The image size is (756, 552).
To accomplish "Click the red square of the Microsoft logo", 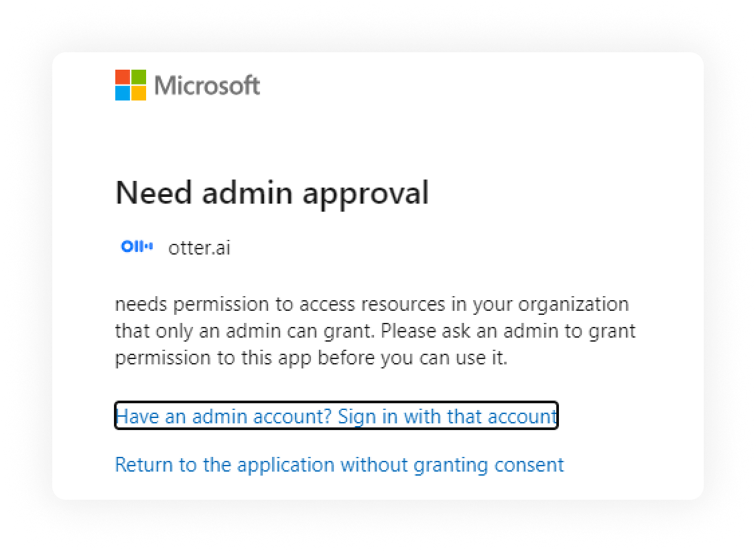I will pos(123,76).
